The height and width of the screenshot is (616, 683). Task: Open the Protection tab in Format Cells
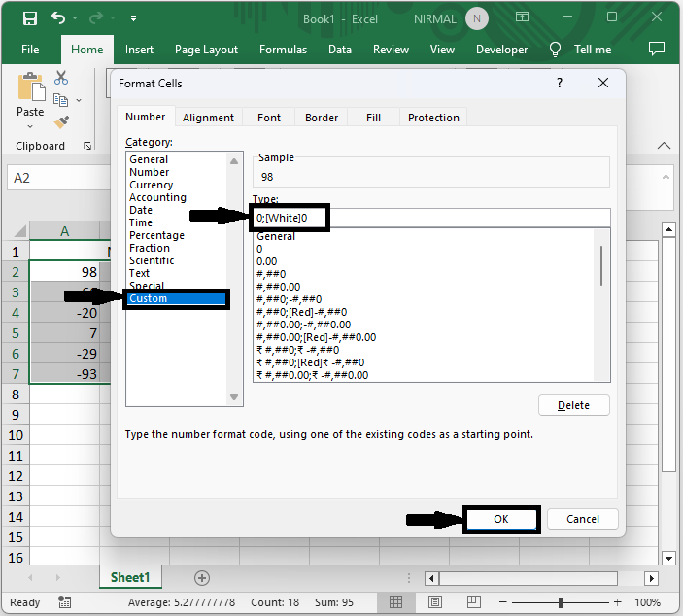point(433,118)
